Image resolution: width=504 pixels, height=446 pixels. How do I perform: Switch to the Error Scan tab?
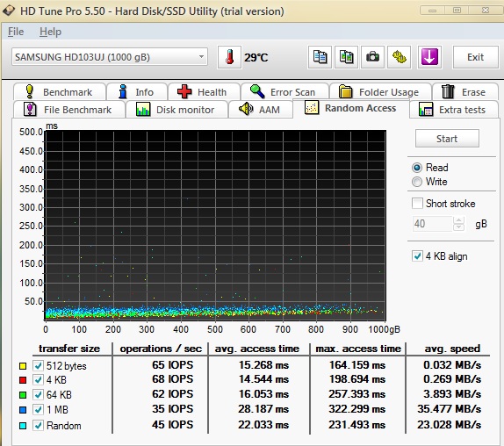(x=284, y=92)
